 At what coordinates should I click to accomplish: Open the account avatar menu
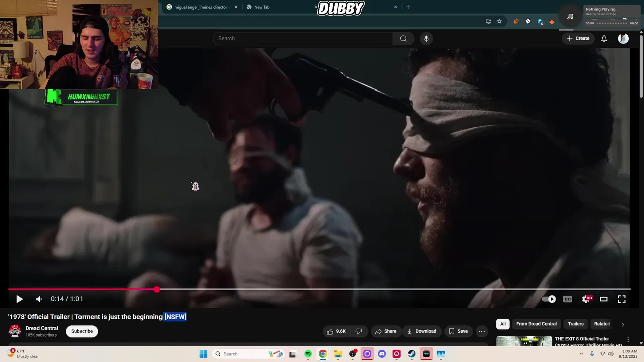pyautogui.click(x=623, y=39)
